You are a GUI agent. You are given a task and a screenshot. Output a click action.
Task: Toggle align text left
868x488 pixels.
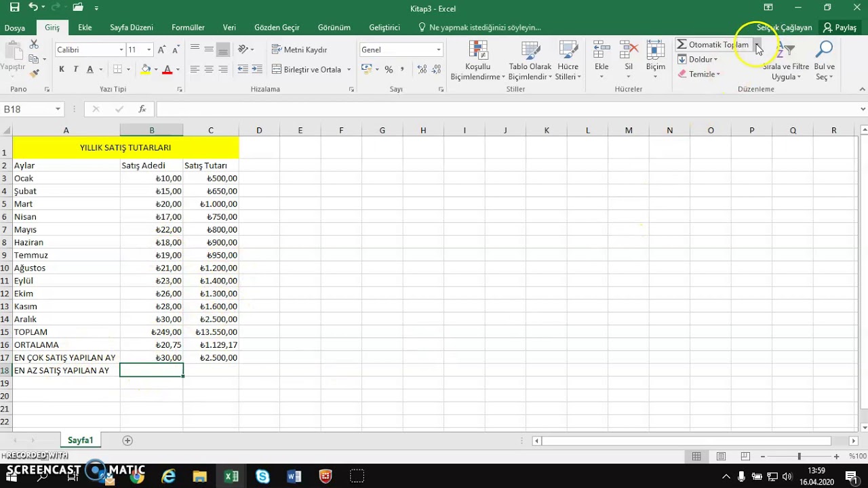195,69
